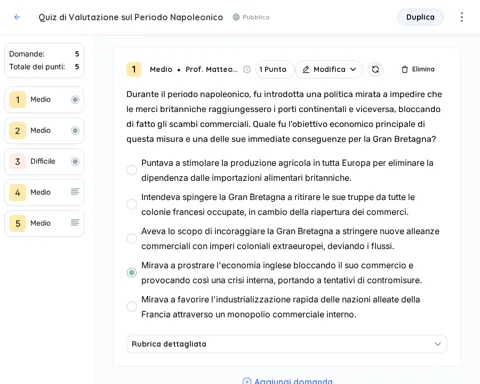The image size is (480, 384).
Task: Click the Duplica button
Action: 420,17
